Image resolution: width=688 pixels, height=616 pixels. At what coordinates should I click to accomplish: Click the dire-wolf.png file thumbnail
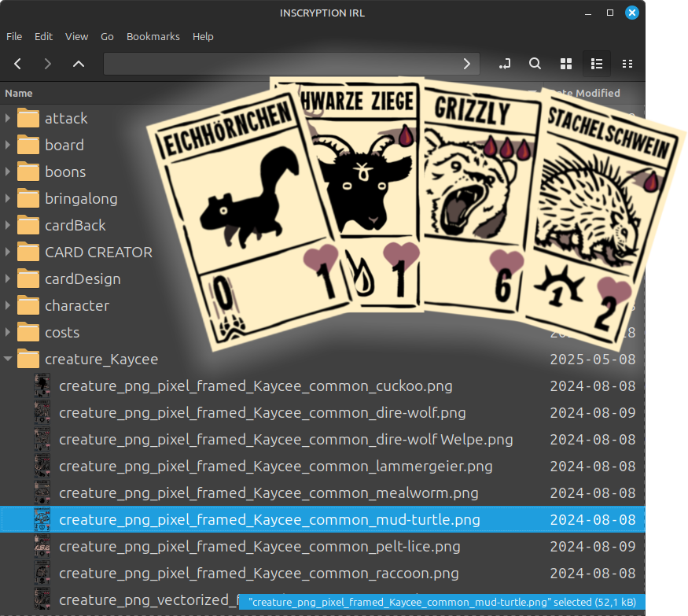pyautogui.click(x=42, y=412)
